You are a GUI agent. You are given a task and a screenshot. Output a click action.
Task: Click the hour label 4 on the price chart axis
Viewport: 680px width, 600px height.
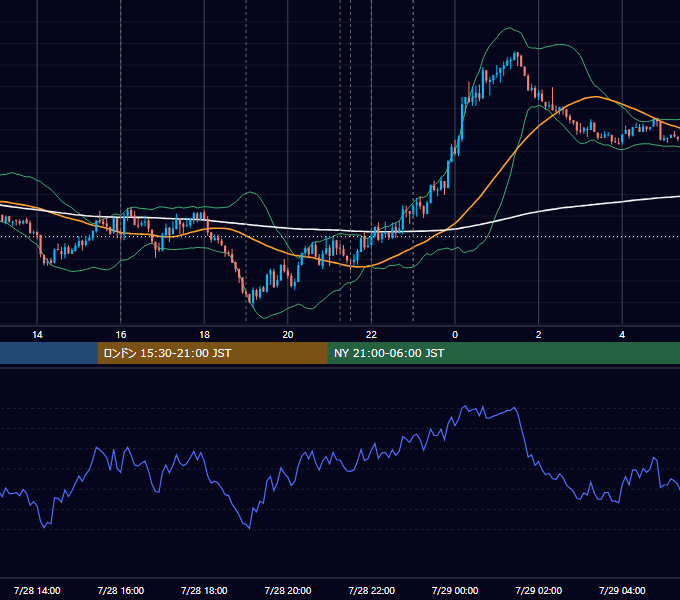click(622, 335)
